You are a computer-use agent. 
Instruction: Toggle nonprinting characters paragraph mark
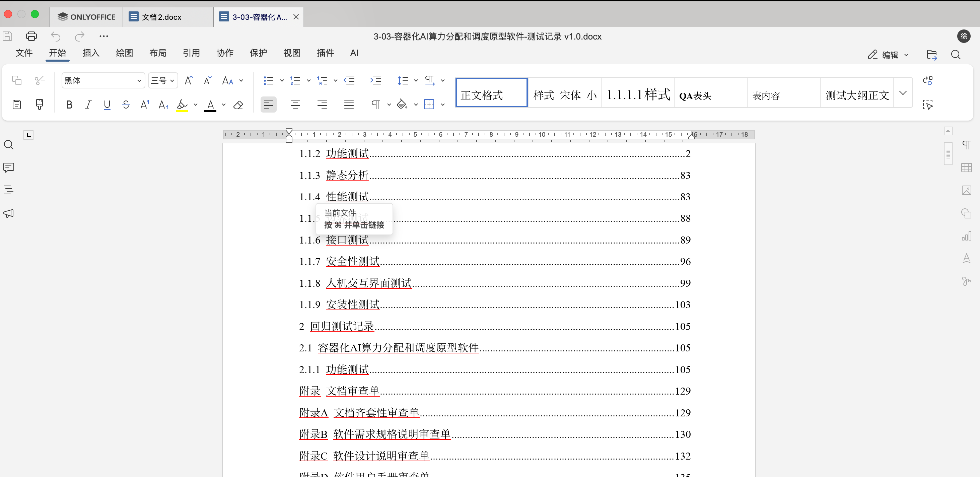coord(375,105)
